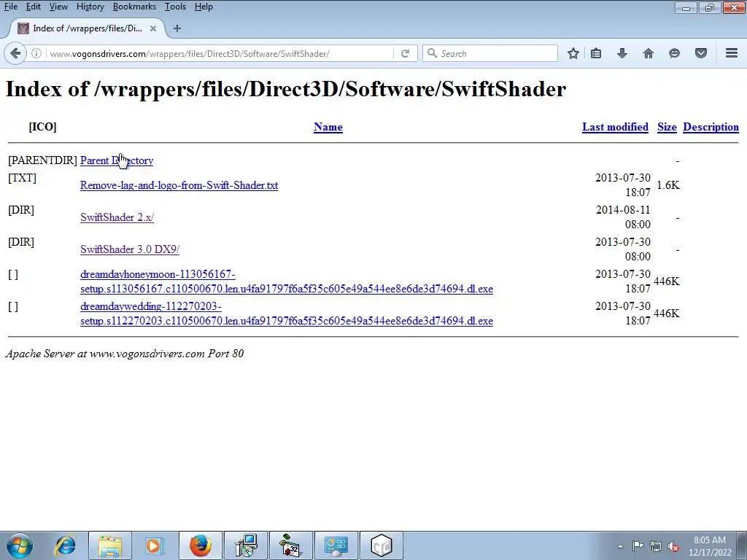The image size is (747, 560).
Task: Sort by the Description column link
Action: [711, 127]
